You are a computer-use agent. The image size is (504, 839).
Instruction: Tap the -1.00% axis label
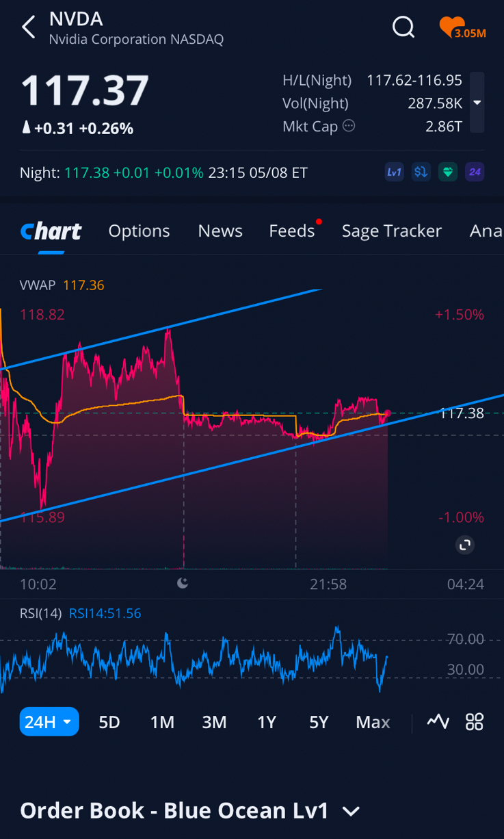click(461, 517)
